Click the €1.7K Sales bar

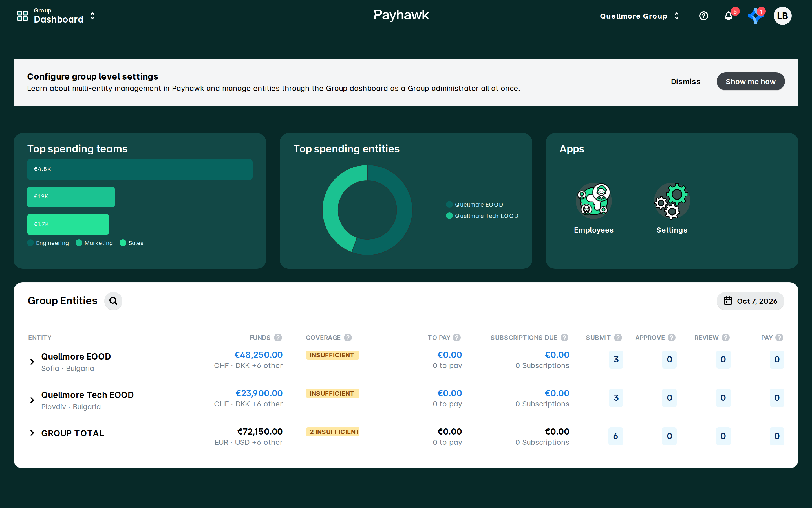(68, 224)
